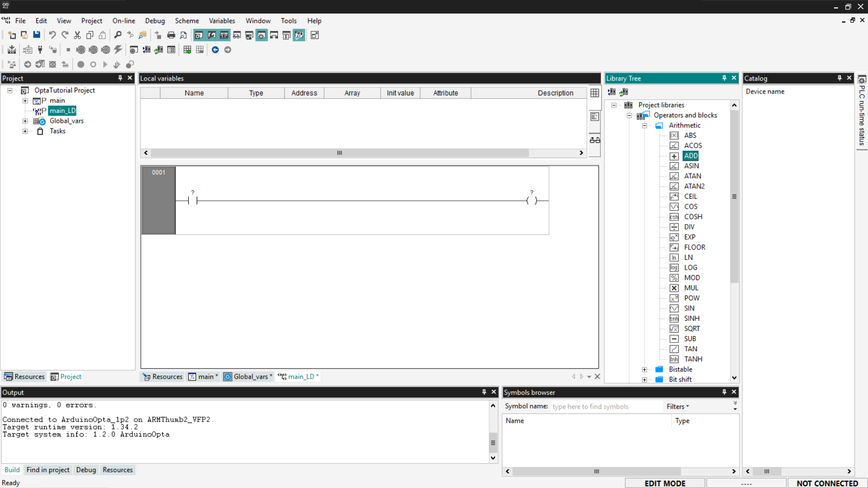868x488 pixels.
Task: Click the Debug output tab
Action: click(86, 470)
